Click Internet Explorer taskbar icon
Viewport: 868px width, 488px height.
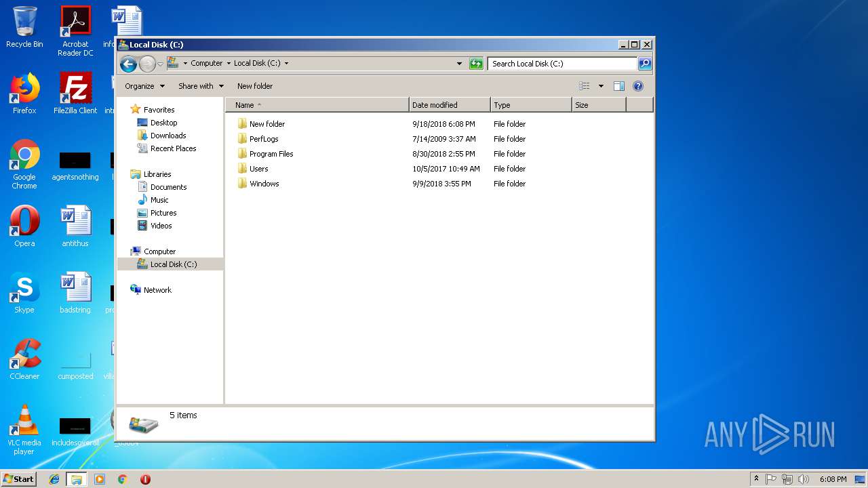tap(54, 479)
